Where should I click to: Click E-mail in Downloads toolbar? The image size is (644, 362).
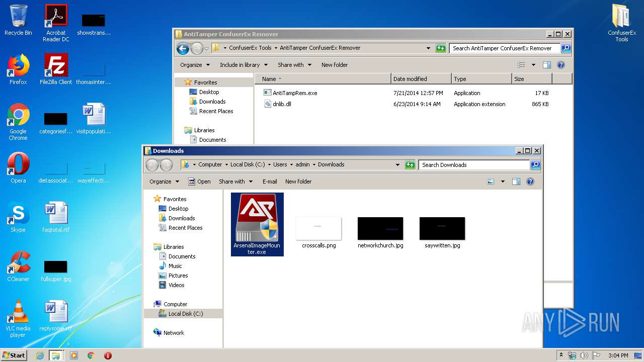tap(270, 182)
